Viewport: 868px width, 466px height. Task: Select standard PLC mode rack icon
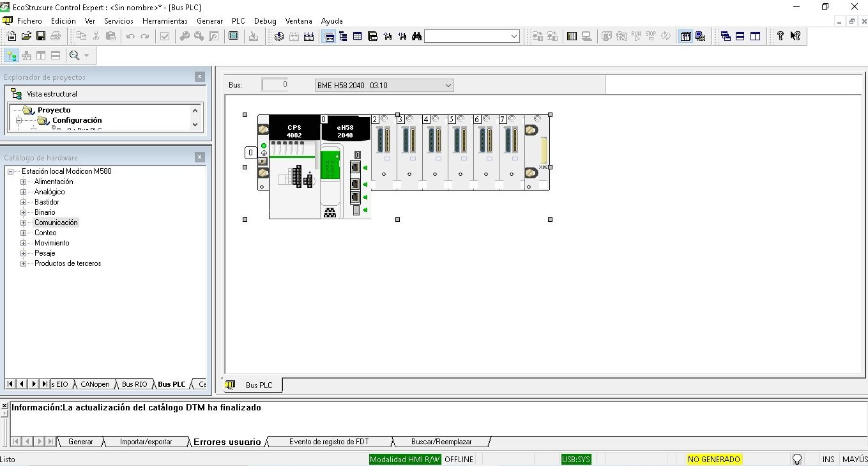685,36
